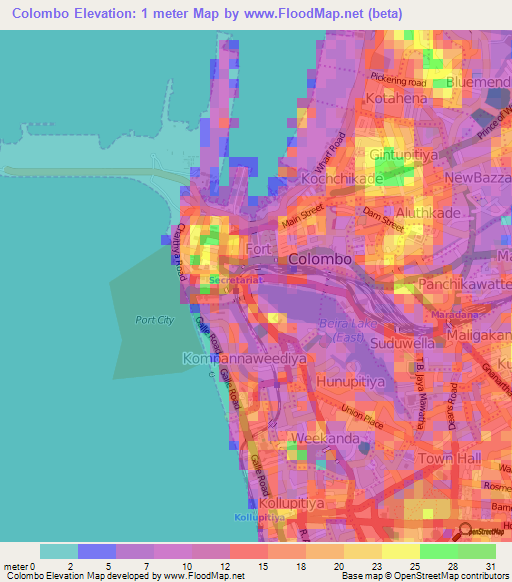
Task: Click the 'Kochchikade' label
Action: coord(342,179)
